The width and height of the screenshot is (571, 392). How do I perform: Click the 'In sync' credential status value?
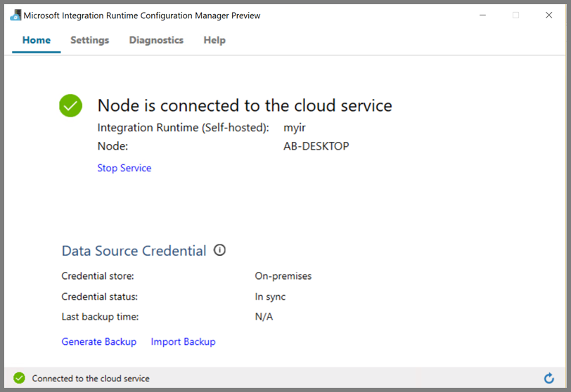pos(270,296)
